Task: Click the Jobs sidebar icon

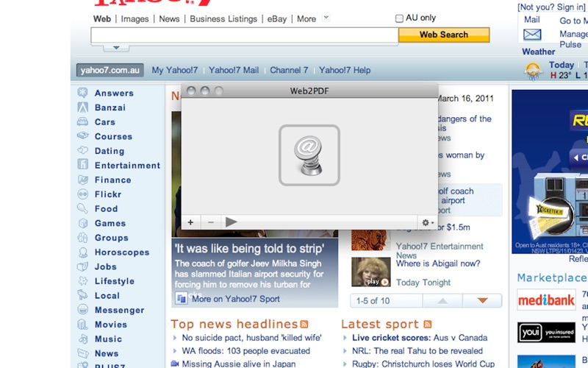Action: point(82,266)
